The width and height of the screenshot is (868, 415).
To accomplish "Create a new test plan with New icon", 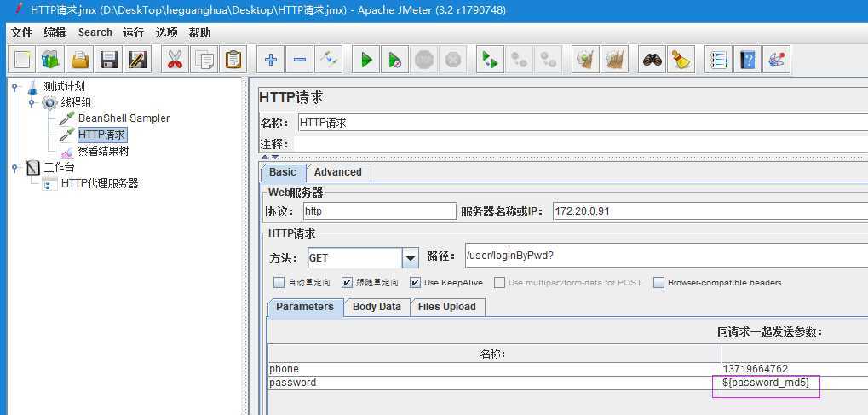I will click(x=21, y=60).
